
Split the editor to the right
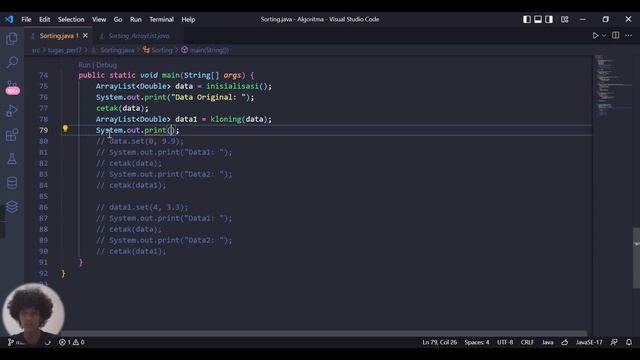point(616,36)
